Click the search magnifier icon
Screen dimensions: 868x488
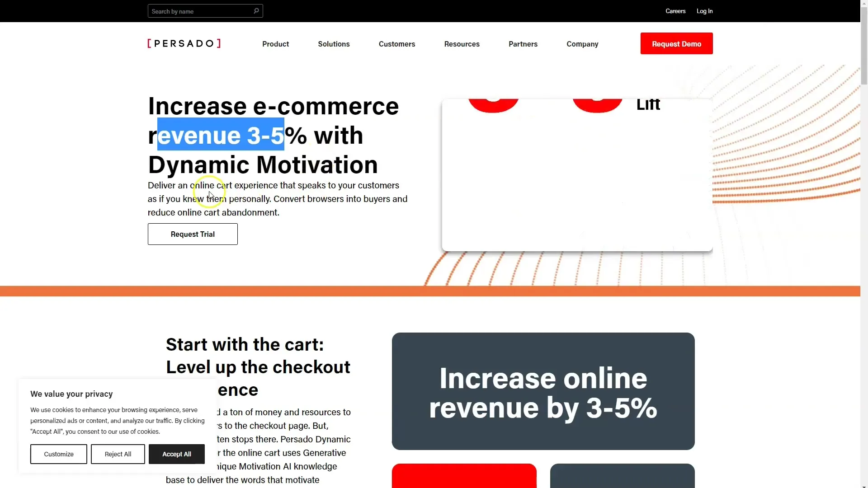(256, 11)
